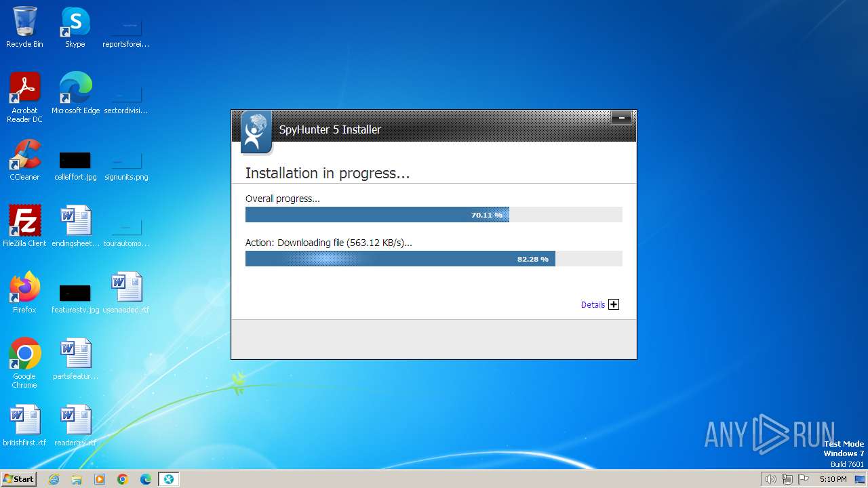Launch CCleaner from the desktop

click(x=24, y=160)
